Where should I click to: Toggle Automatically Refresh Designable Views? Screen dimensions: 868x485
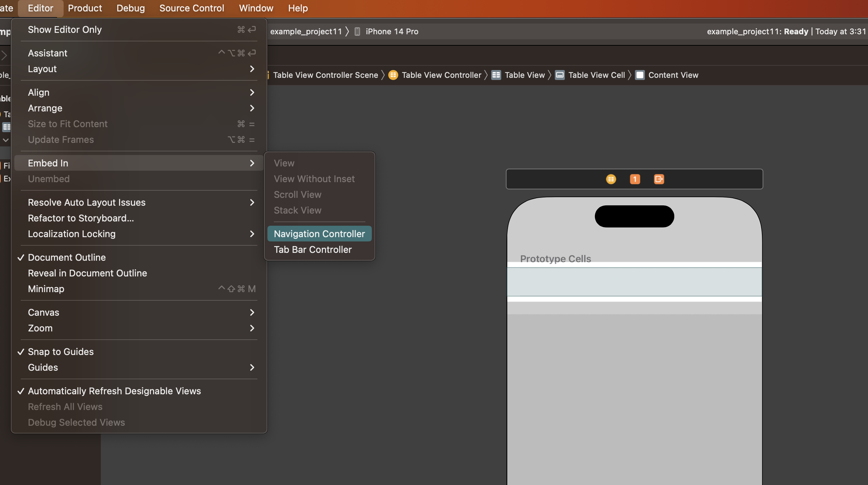(x=114, y=391)
